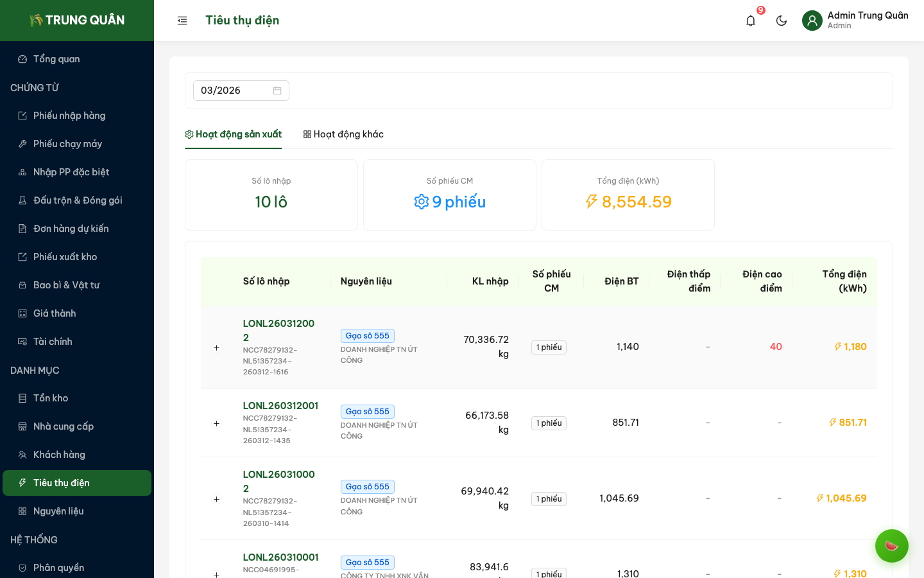Click the 1 phiếu tag for LONL260310002
The height and width of the screenshot is (578, 924).
(549, 499)
